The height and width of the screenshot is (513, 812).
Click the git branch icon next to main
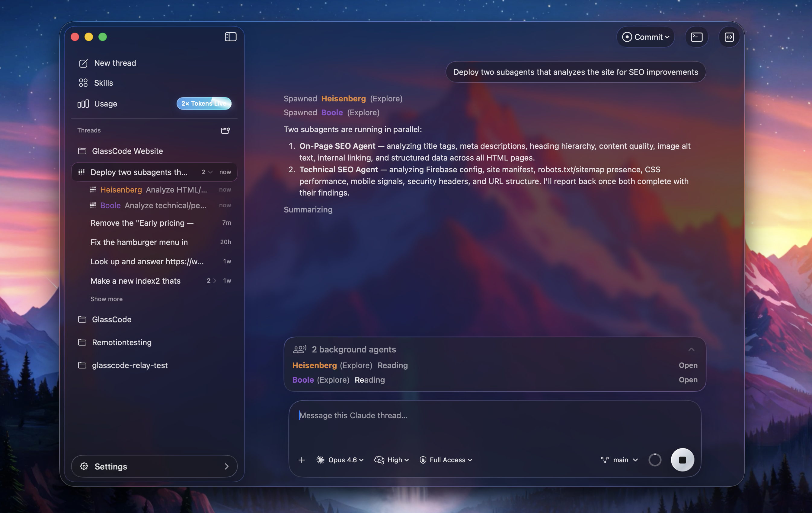tap(605, 459)
